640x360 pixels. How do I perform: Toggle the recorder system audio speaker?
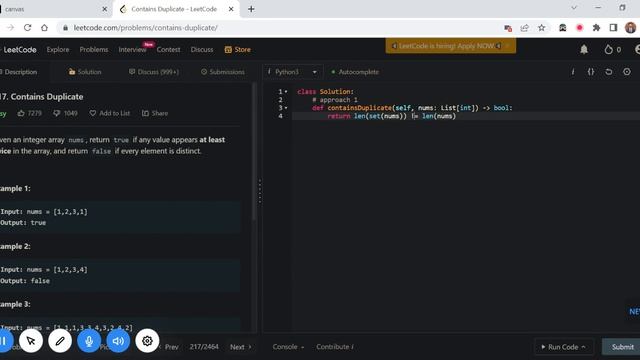point(118,341)
